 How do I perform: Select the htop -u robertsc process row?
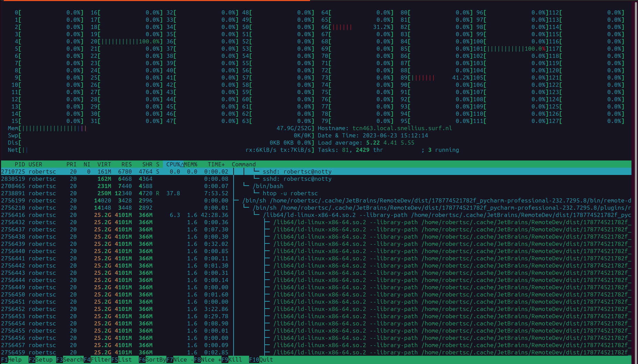316,193
